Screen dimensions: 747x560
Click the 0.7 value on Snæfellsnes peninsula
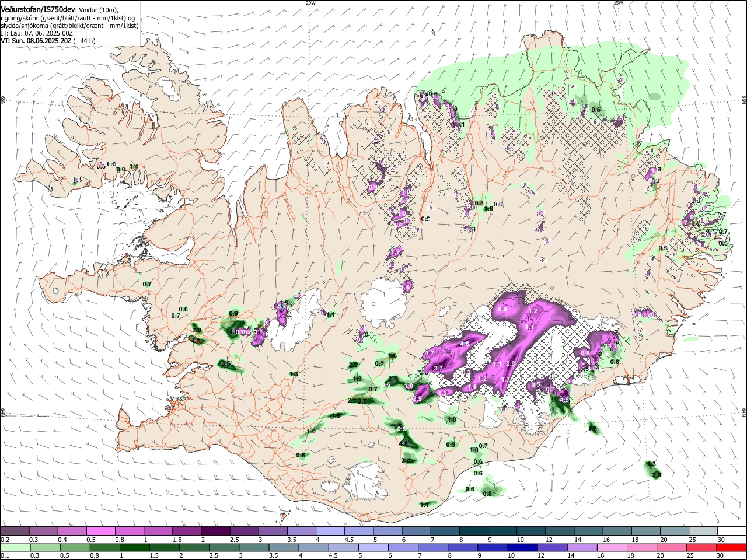147,284
